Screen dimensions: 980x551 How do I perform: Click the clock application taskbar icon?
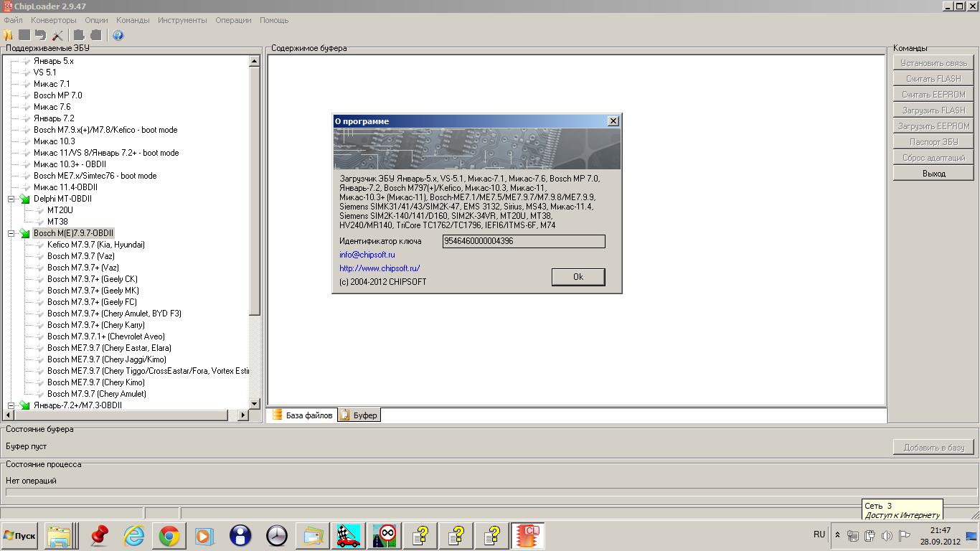point(276,536)
